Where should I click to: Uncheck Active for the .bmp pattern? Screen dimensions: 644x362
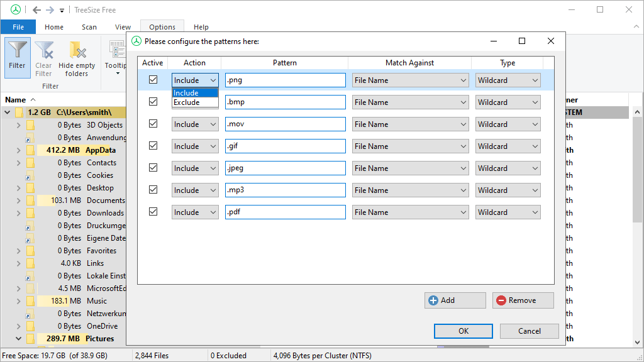(153, 101)
